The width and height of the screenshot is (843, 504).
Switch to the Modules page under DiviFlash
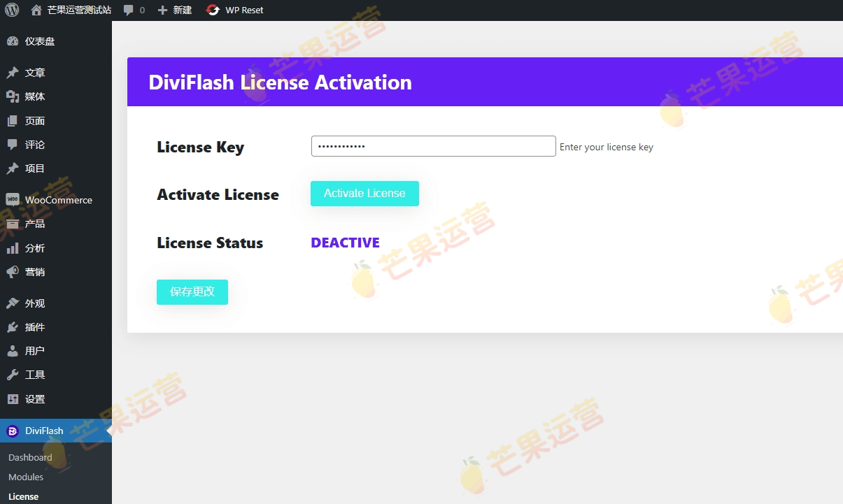tap(26, 477)
